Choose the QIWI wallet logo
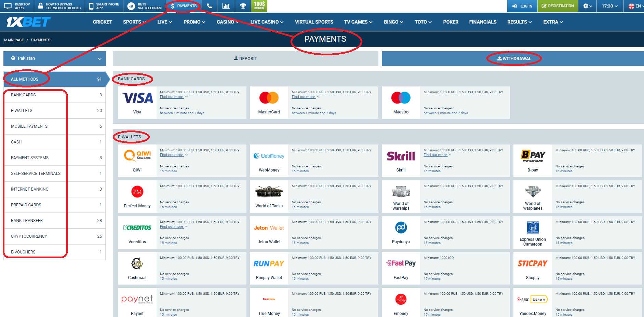644x317 pixels. coord(137,155)
